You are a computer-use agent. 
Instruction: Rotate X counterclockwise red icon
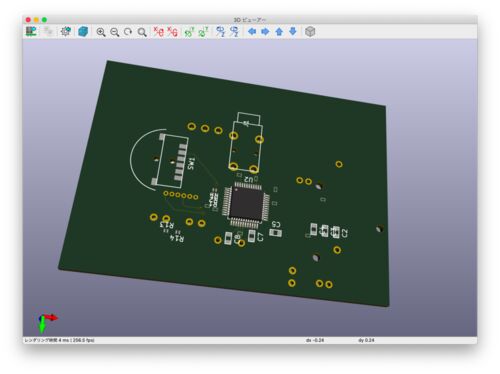[x=172, y=32]
